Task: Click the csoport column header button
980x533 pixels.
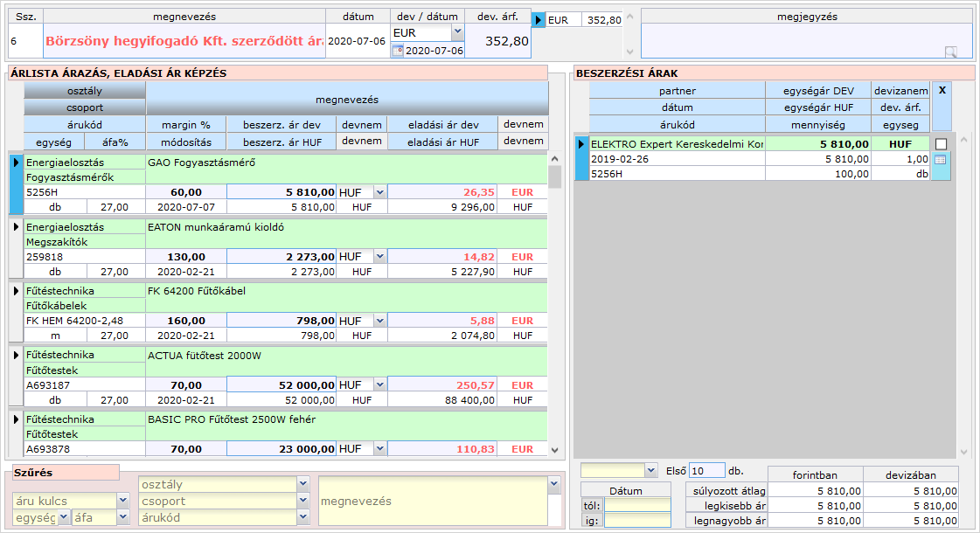Action: 84,107
